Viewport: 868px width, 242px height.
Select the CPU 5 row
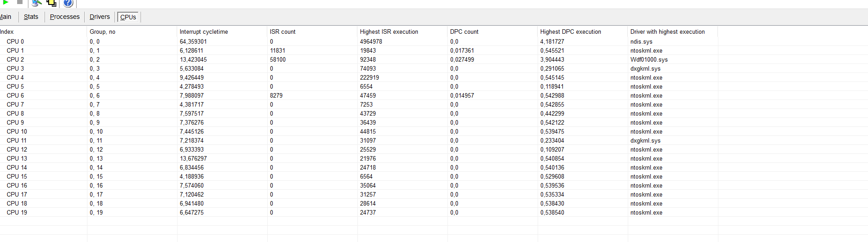[359, 86]
